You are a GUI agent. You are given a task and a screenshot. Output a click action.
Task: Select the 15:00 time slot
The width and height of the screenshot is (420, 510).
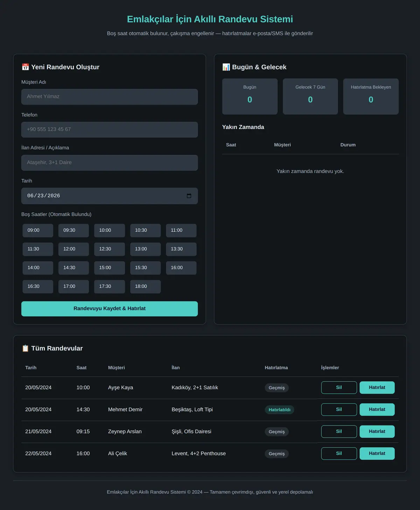tap(110, 268)
